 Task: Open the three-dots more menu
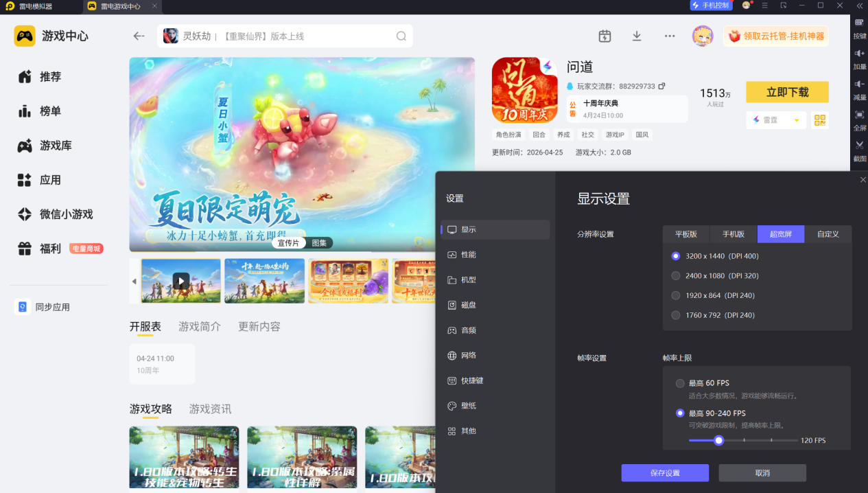[x=670, y=36]
